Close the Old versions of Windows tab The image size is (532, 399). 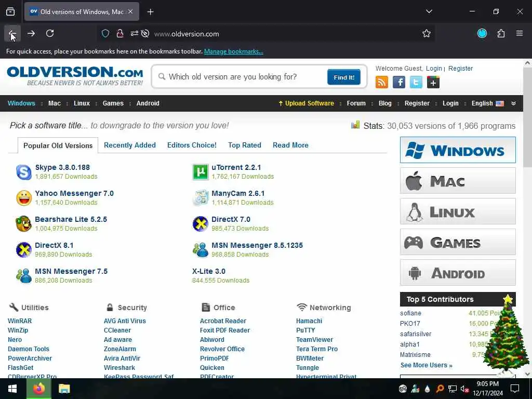(x=130, y=12)
